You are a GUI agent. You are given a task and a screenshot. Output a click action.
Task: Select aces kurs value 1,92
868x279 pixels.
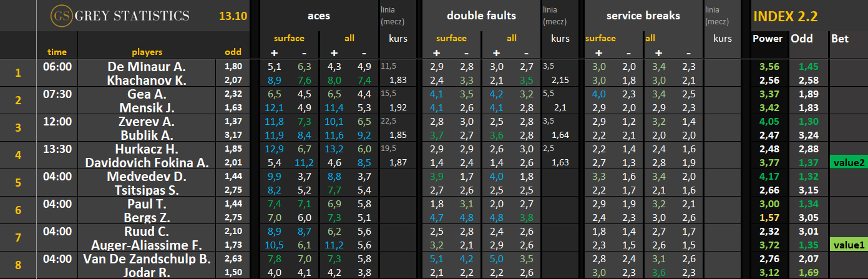coord(397,107)
